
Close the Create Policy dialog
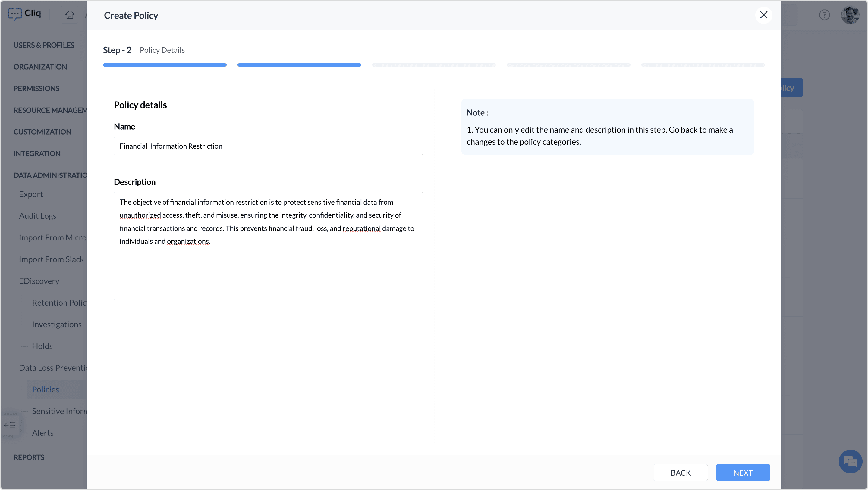tap(763, 15)
